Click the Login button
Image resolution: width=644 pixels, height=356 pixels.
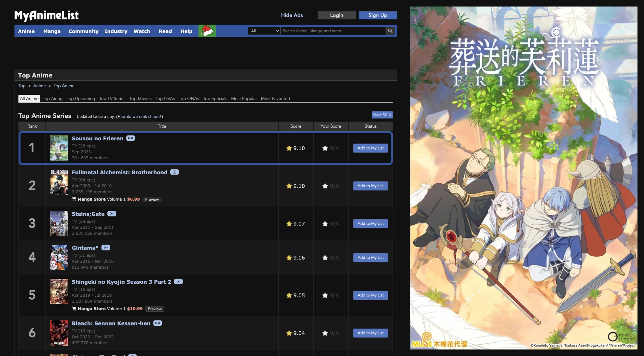337,15
